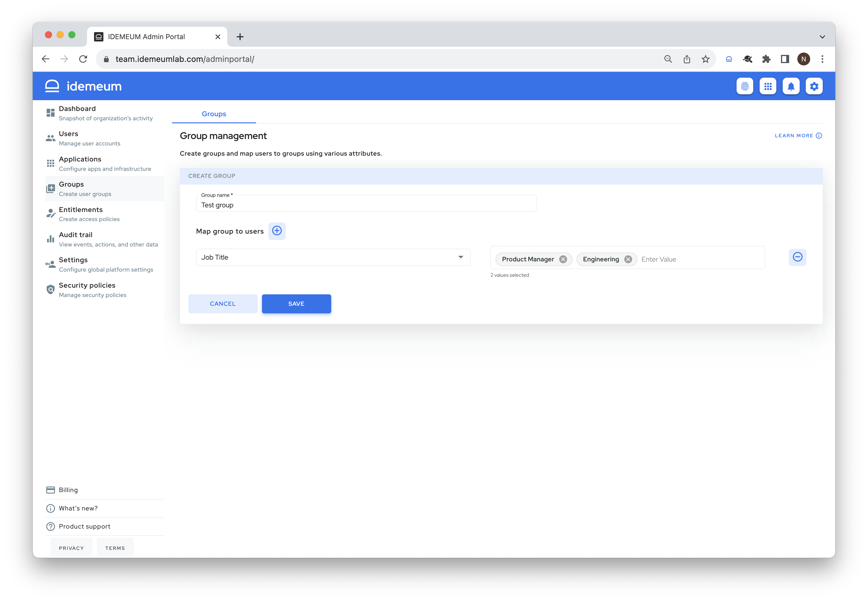868x601 pixels.
Task: Click the browser back arrow
Action: tap(46, 59)
